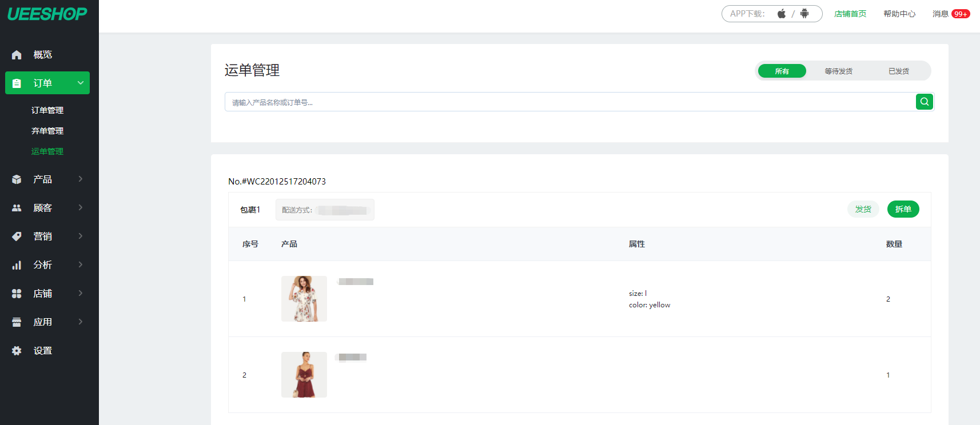Click the 营销 tag icon
Viewport: 980px width, 425px height.
click(x=17, y=236)
